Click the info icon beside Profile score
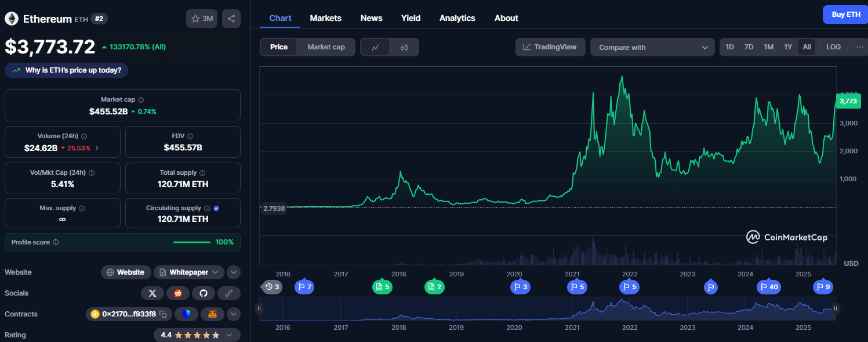Image resolution: width=868 pixels, height=342 pixels. (56, 242)
